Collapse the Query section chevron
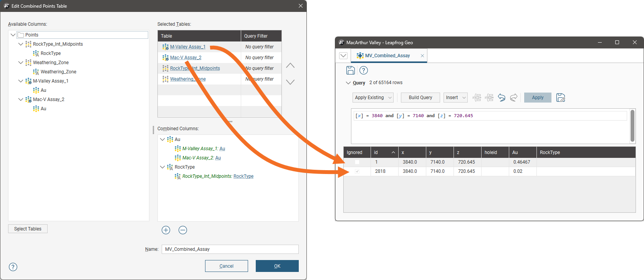 [x=348, y=83]
